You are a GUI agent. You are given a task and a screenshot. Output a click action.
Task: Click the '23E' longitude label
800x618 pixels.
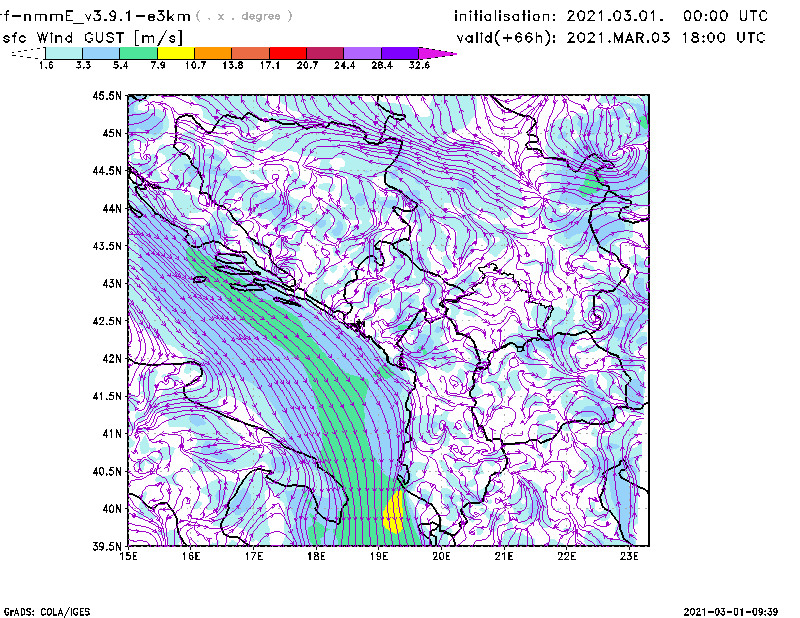(x=629, y=556)
